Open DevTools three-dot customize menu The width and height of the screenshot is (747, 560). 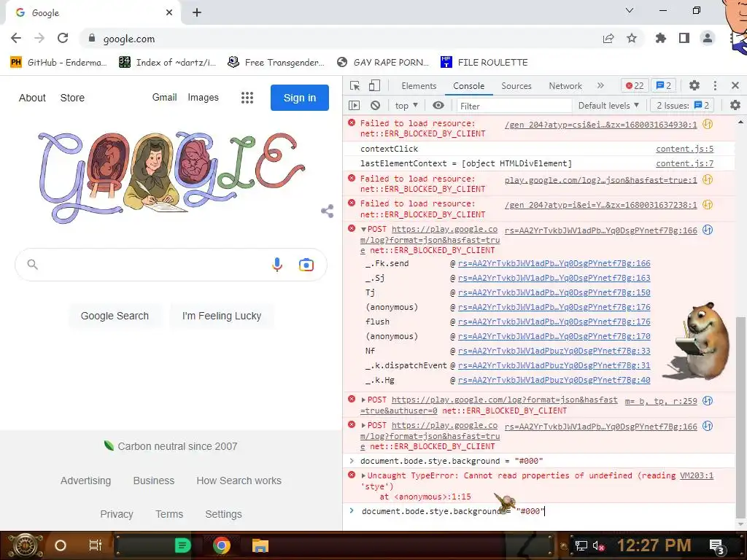click(x=715, y=86)
